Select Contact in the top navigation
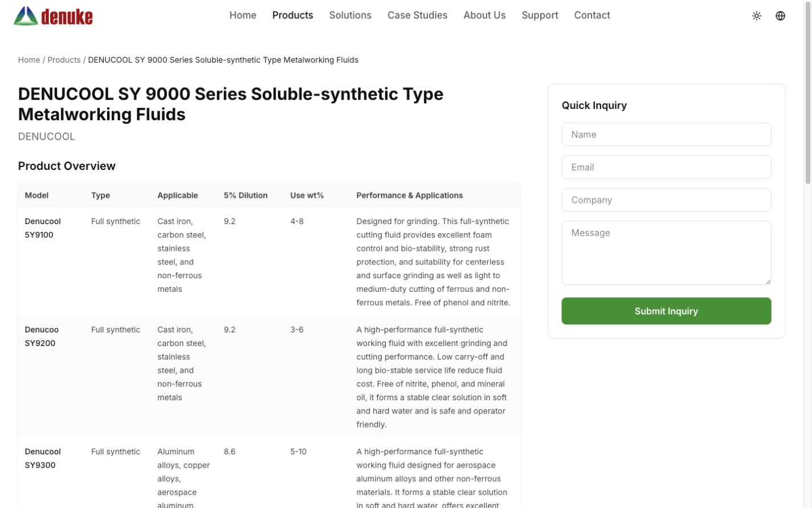 coord(592,15)
